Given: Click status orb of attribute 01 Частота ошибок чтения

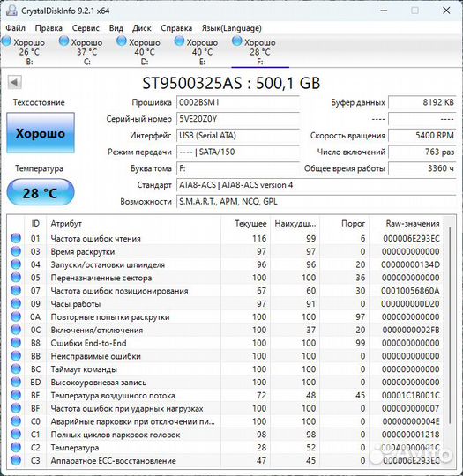Looking at the screenshot, I should [x=16, y=238].
